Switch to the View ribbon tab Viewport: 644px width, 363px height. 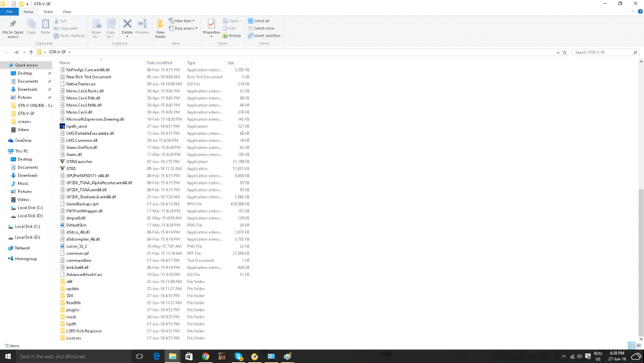point(66,12)
